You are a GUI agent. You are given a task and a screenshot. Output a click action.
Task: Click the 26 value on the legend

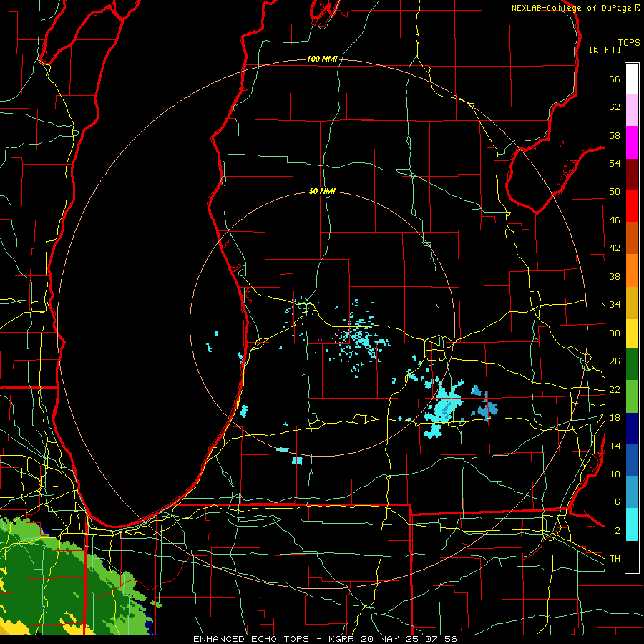(x=615, y=361)
